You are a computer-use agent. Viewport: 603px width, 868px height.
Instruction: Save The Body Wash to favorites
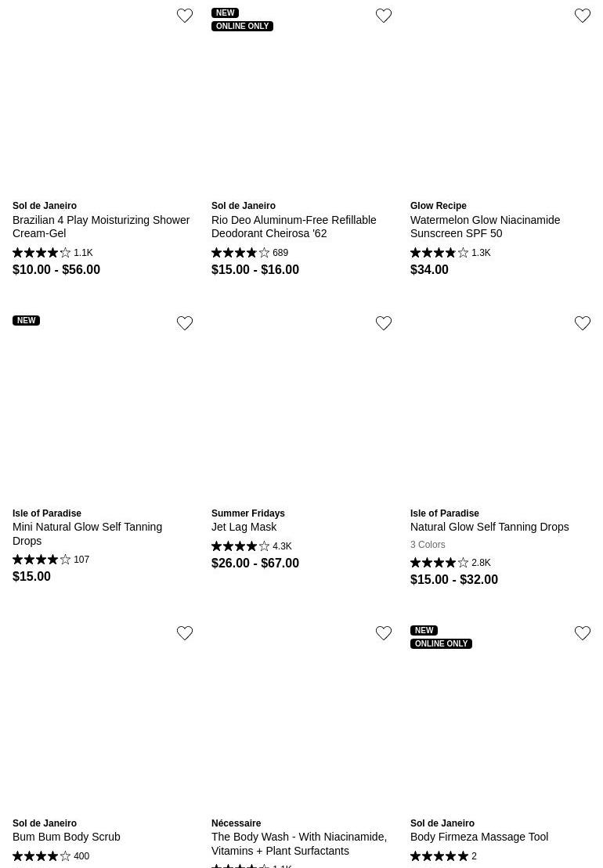(x=384, y=633)
